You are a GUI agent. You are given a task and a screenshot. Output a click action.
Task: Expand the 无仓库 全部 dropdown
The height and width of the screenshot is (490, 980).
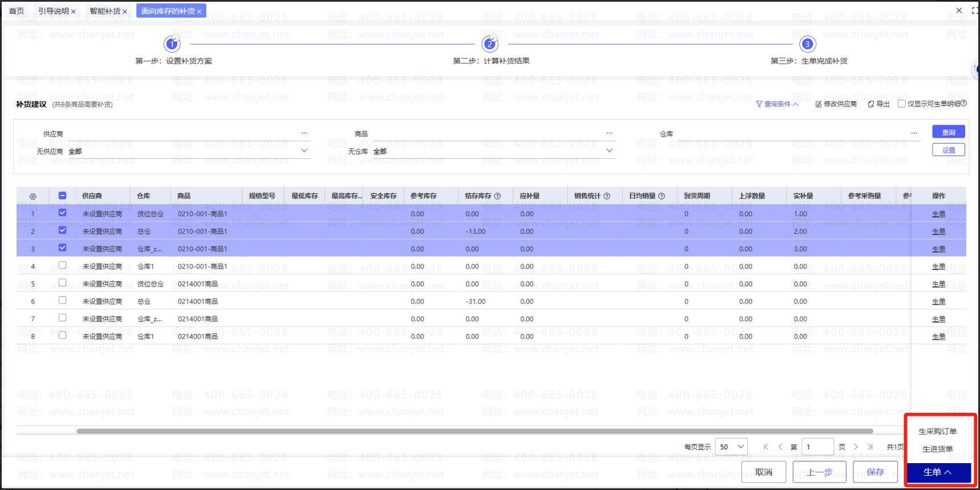pos(609,151)
